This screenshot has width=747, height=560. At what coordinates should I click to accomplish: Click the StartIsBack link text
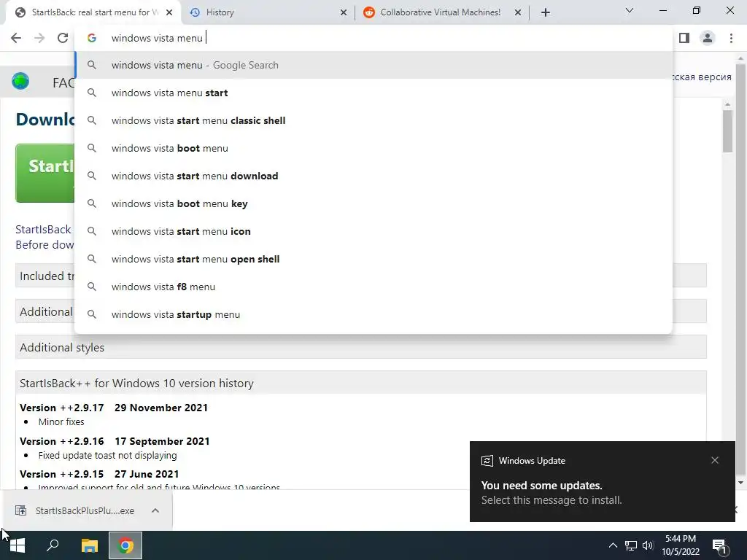click(x=43, y=230)
